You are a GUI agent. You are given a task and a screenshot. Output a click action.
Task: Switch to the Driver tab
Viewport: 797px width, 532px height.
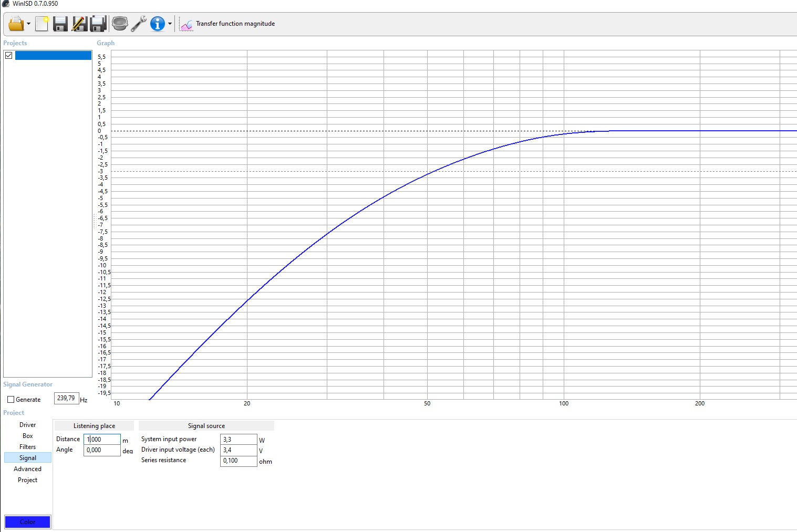point(28,425)
